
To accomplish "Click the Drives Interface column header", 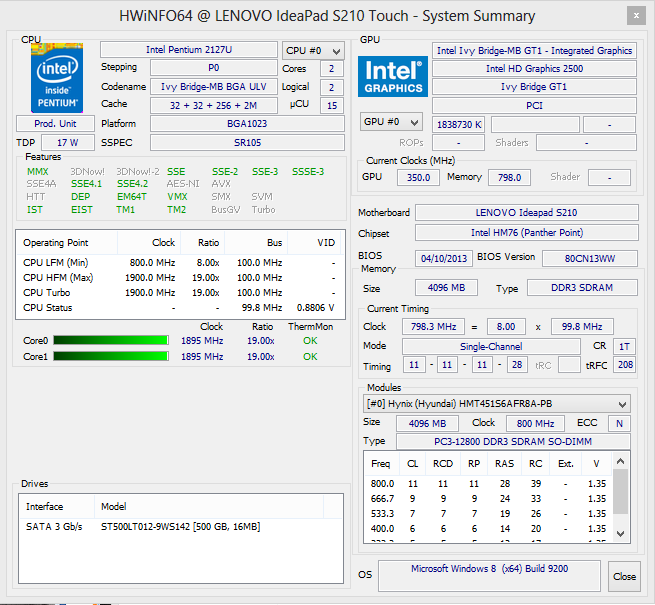I will coord(57,506).
